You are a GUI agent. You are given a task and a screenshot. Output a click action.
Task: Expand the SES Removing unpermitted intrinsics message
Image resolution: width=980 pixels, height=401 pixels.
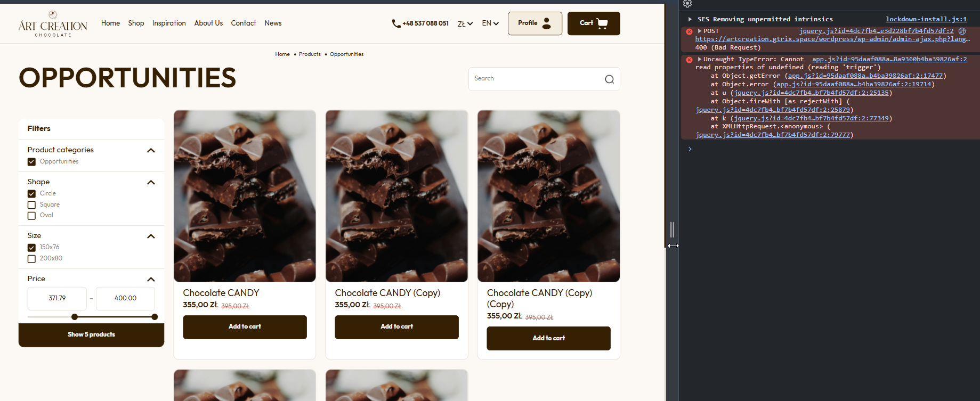click(x=690, y=19)
